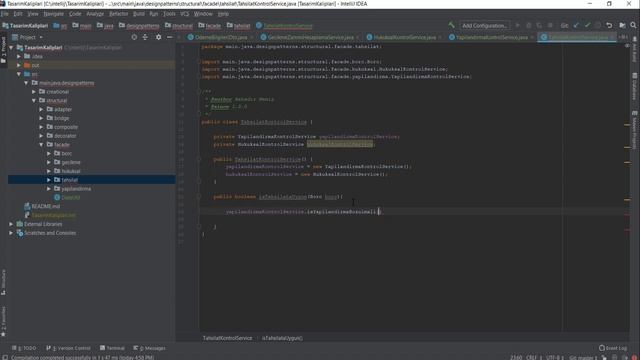Open the Project Structure icon in toolbar
The width and height of the screenshot is (640, 360).
[622, 25]
